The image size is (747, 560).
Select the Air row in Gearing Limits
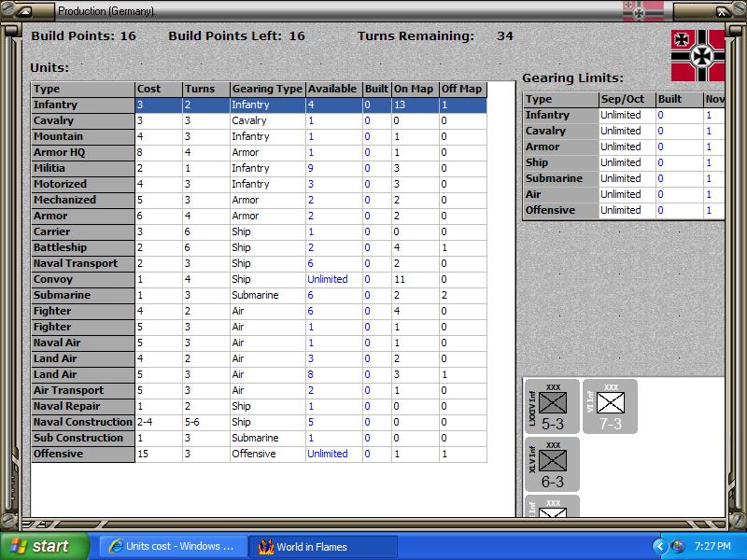[623, 194]
